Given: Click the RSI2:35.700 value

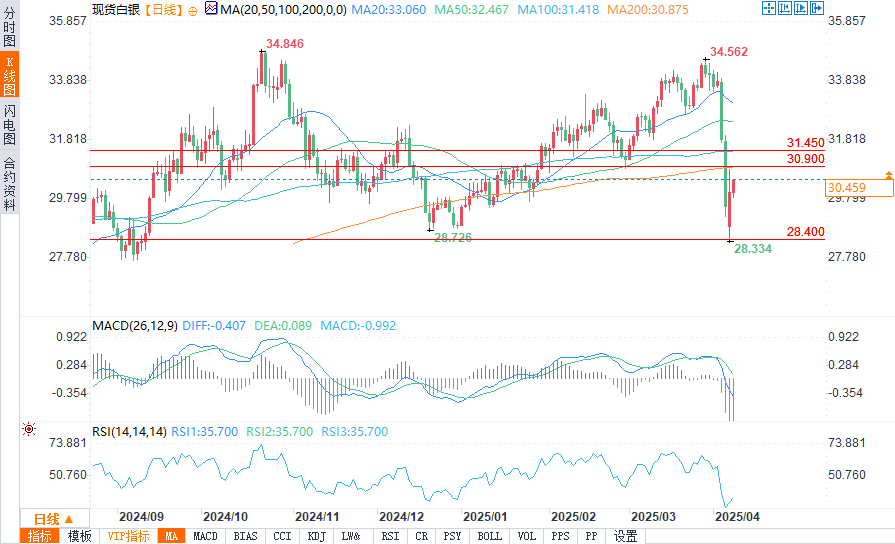Looking at the screenshot, I should coord(280,432).
